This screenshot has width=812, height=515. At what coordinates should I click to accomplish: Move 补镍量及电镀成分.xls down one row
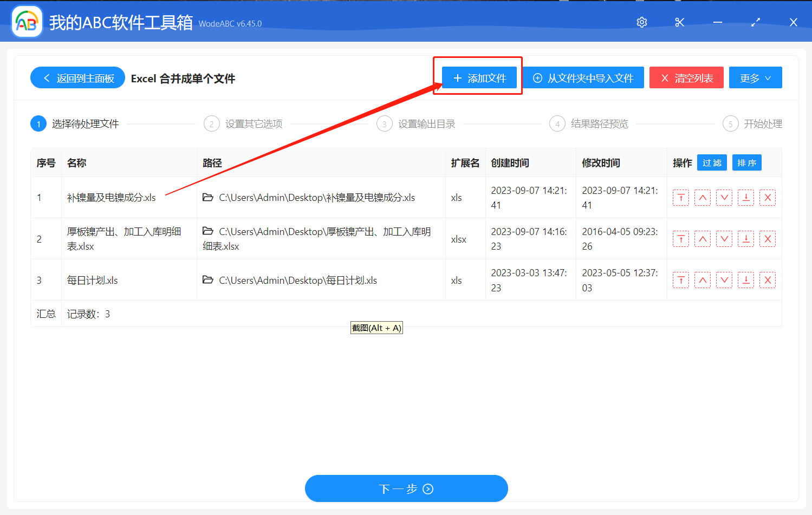[x=724, y=198]
